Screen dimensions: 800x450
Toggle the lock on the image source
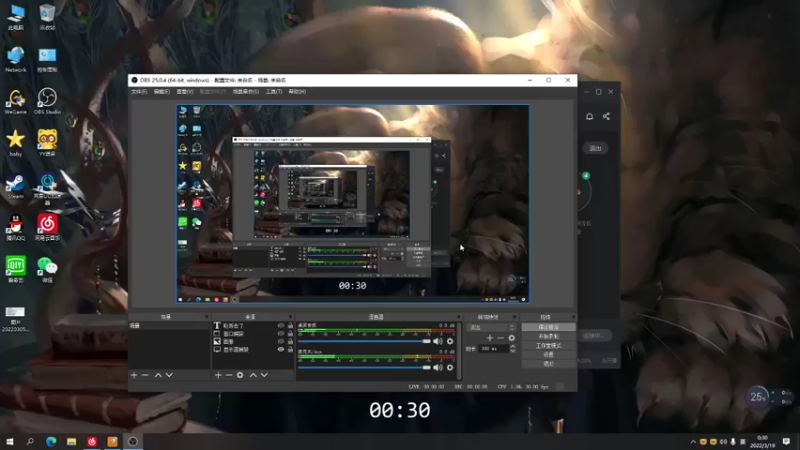[290, 341]
